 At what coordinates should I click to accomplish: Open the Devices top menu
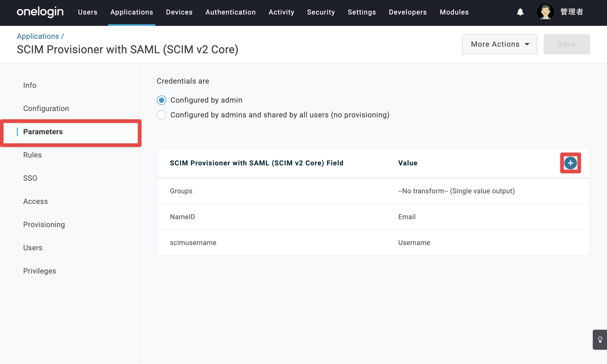[179, 12]
